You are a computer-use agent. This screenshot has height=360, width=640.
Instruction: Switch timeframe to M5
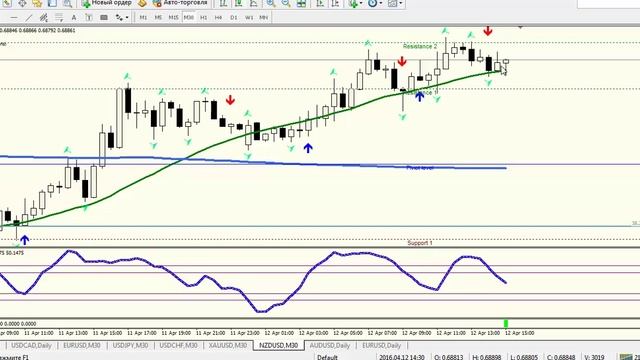158,18
